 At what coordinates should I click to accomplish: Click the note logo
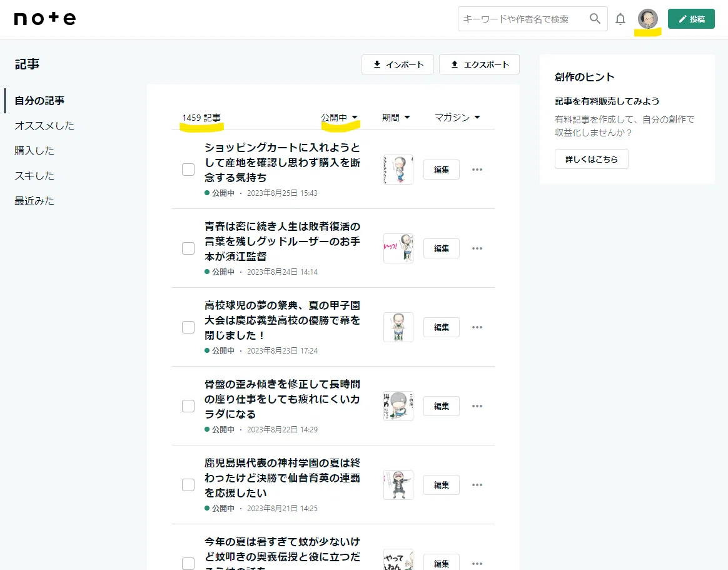tap(44, 19)
